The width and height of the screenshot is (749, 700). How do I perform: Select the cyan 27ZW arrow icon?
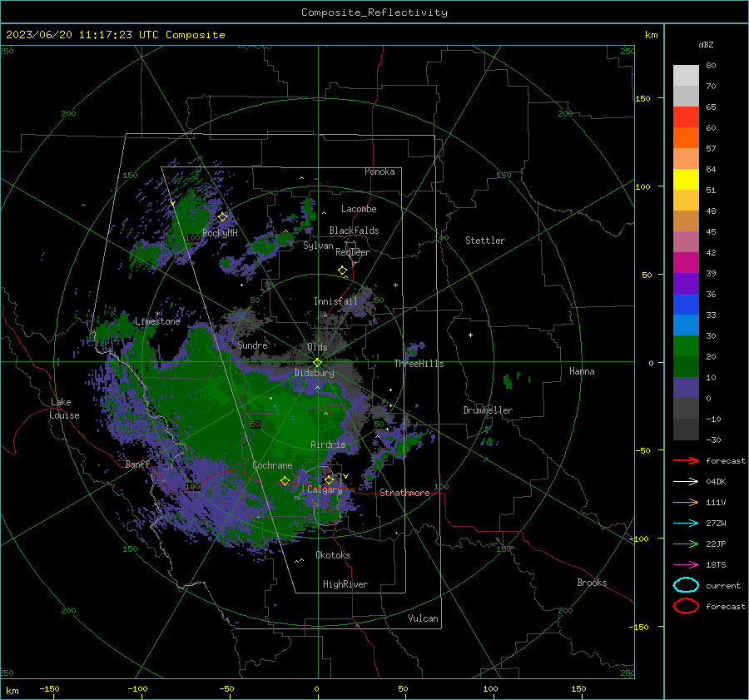coord(686,524)
